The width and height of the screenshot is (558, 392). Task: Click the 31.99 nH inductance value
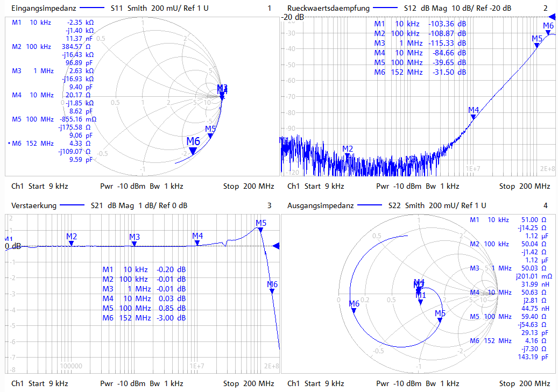tap(535, 284)
